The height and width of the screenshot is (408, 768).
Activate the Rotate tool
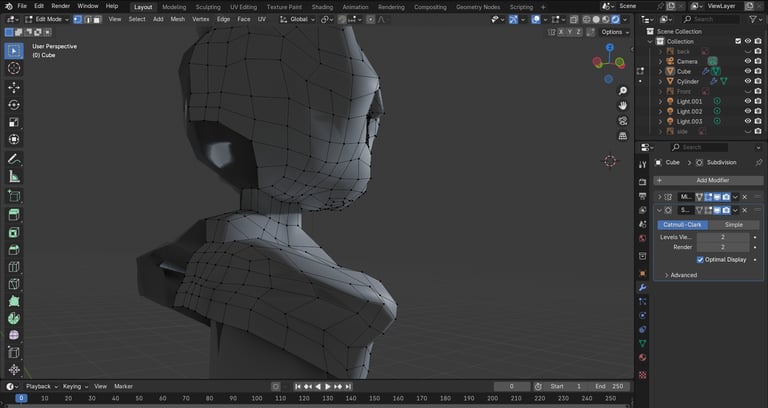pos(14,104)
